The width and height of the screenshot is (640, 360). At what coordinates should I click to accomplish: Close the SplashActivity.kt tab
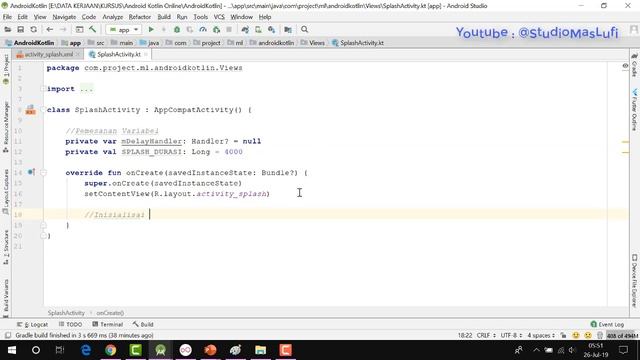click(146, 54)
